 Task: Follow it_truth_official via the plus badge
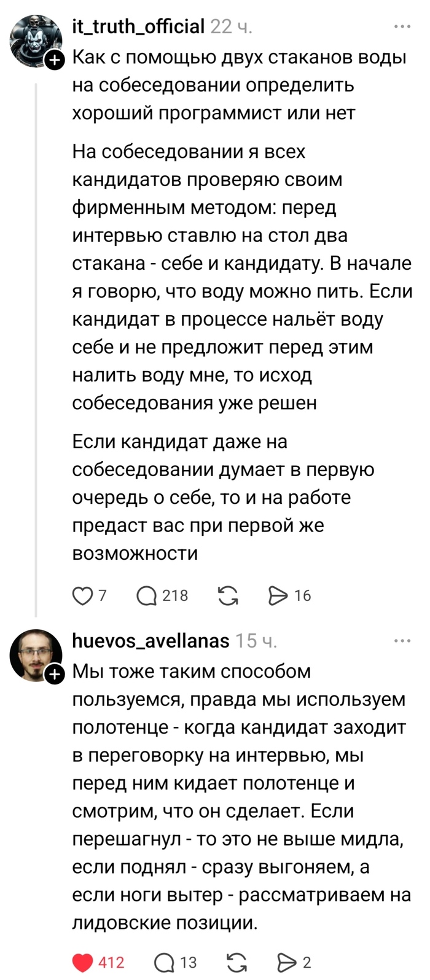tap(54, 60)
